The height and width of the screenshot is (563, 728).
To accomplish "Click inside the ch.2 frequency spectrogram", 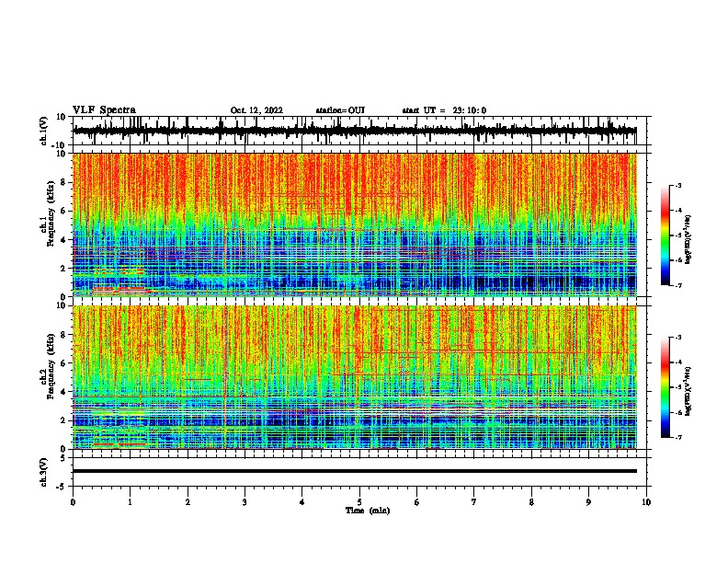I will point(355,377).
